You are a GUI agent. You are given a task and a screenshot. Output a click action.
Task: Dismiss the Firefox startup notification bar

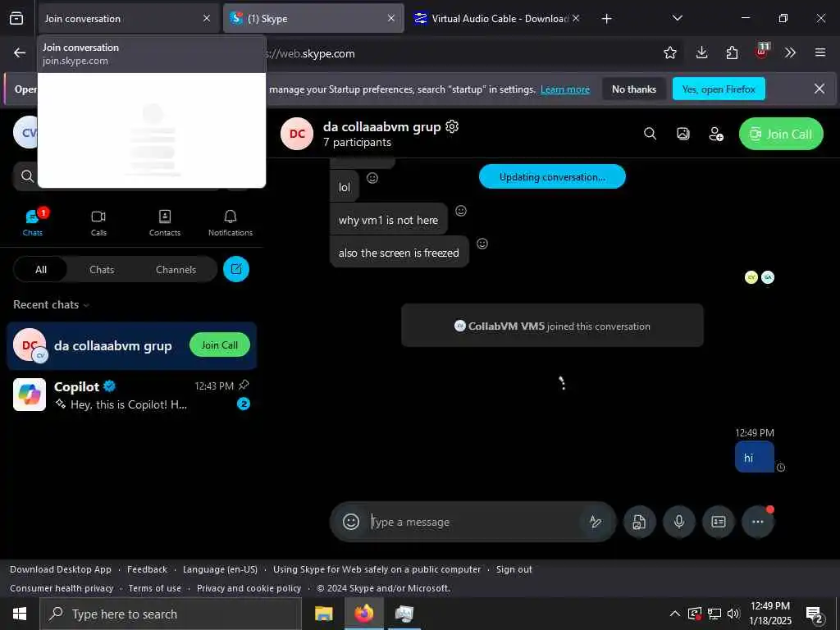[x=819, y=89]
